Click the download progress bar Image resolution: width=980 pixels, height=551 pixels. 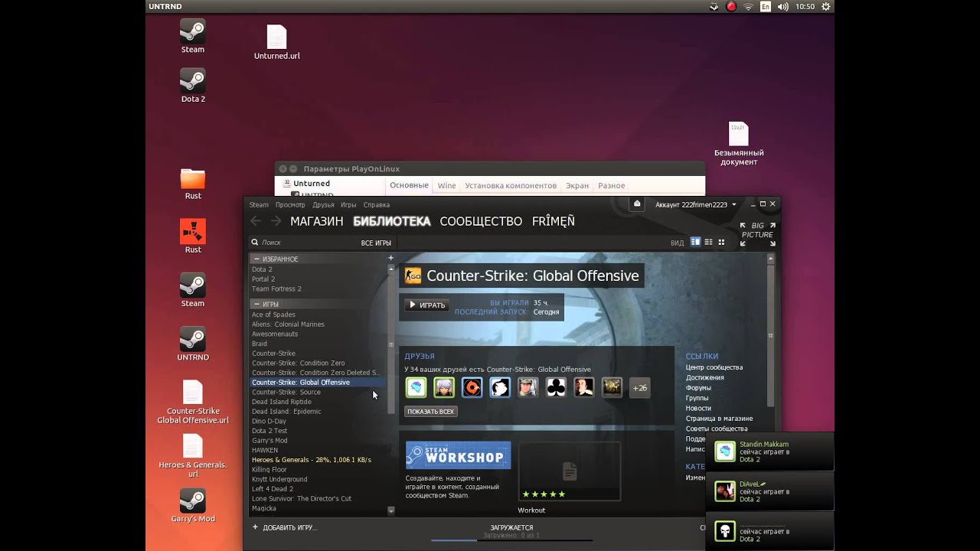[x=511, y=540]
